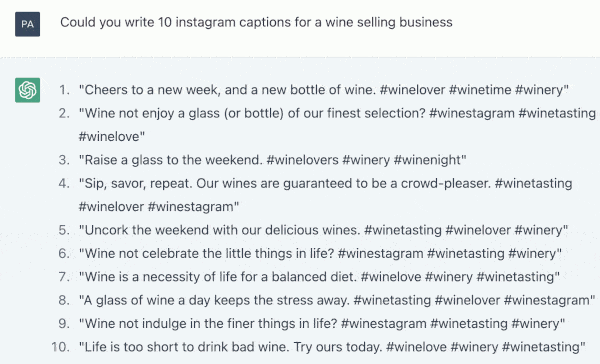Click the list number 10 marker
The width and height of the screenshot is (600, 364).
pos(61,347)
